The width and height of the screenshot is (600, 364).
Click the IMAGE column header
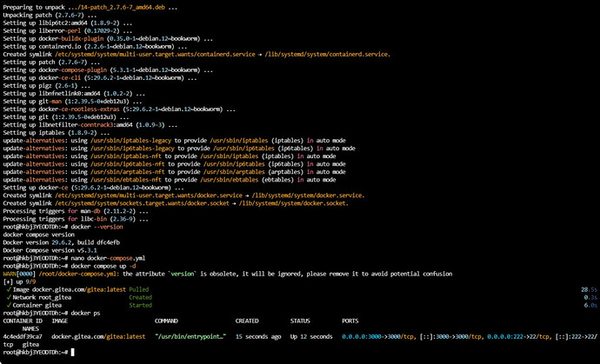(60, 321)
